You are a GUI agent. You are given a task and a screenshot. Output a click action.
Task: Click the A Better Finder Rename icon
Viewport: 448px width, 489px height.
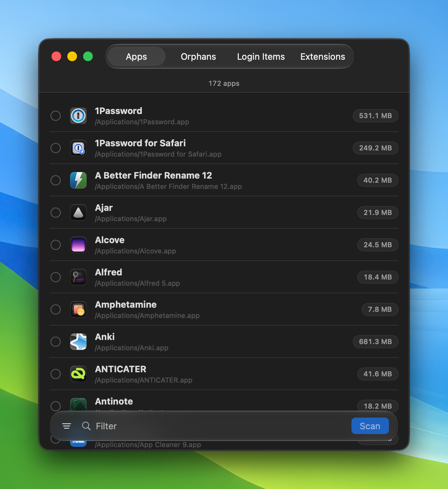point(78,180)
